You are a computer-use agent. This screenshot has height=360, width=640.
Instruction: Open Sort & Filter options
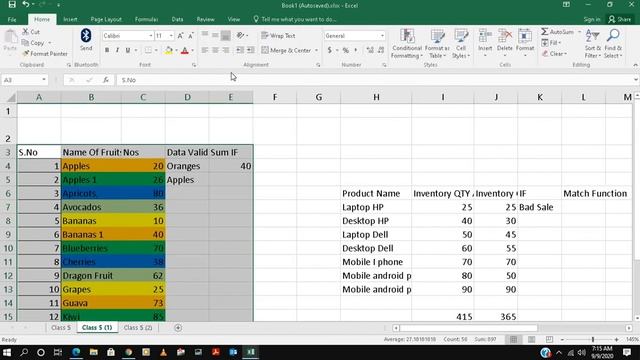592,44
